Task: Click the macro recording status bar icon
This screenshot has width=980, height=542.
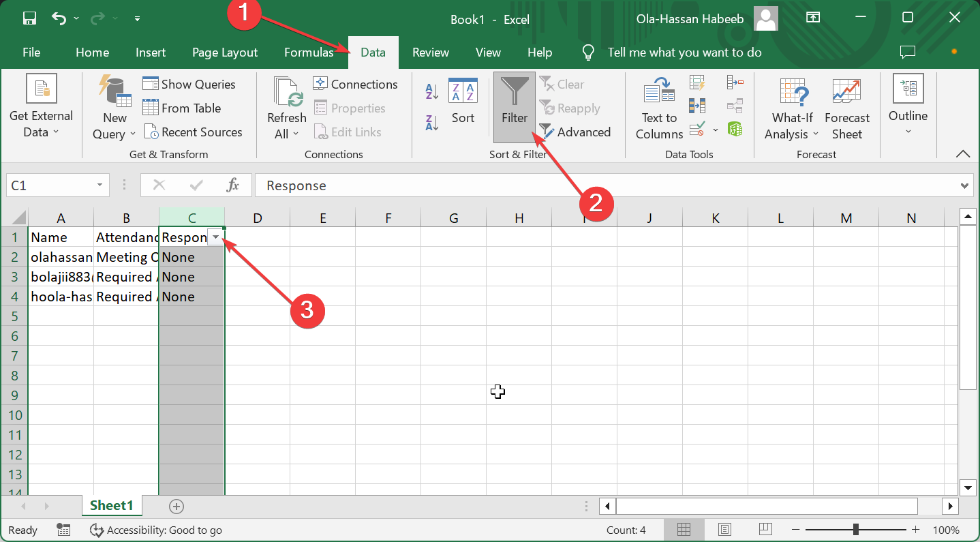Action: (x=63, y=530)
